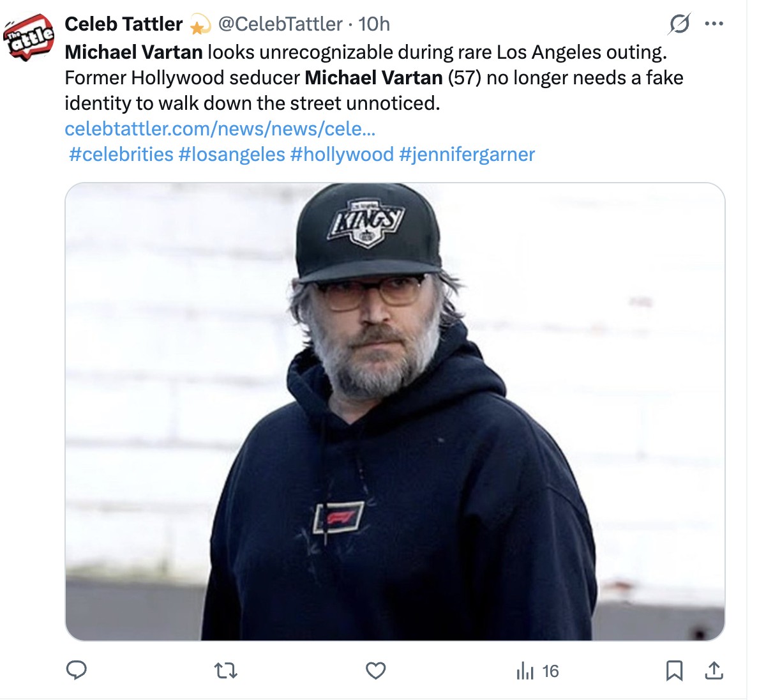This screenshot has height=700, width=766.
Task: Open the 10h timestamp permalink
Action: [x=374, y=24]
